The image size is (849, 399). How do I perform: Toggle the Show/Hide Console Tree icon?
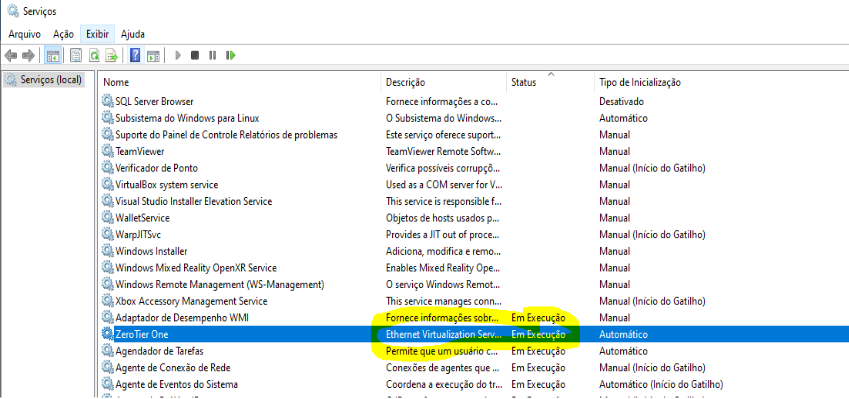click(53, 55)
